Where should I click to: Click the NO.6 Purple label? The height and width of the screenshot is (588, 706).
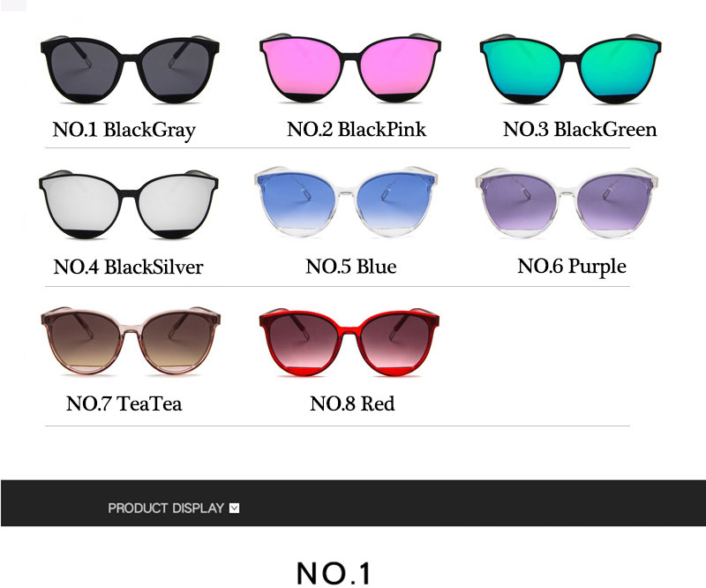click(572, 267)
